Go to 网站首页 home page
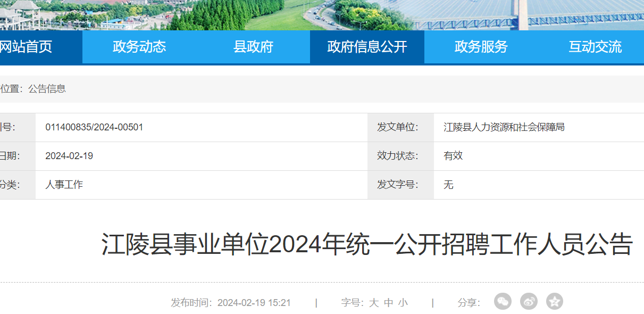The height and width of the screenshot is (314, 644). click(x=27, y=47)
